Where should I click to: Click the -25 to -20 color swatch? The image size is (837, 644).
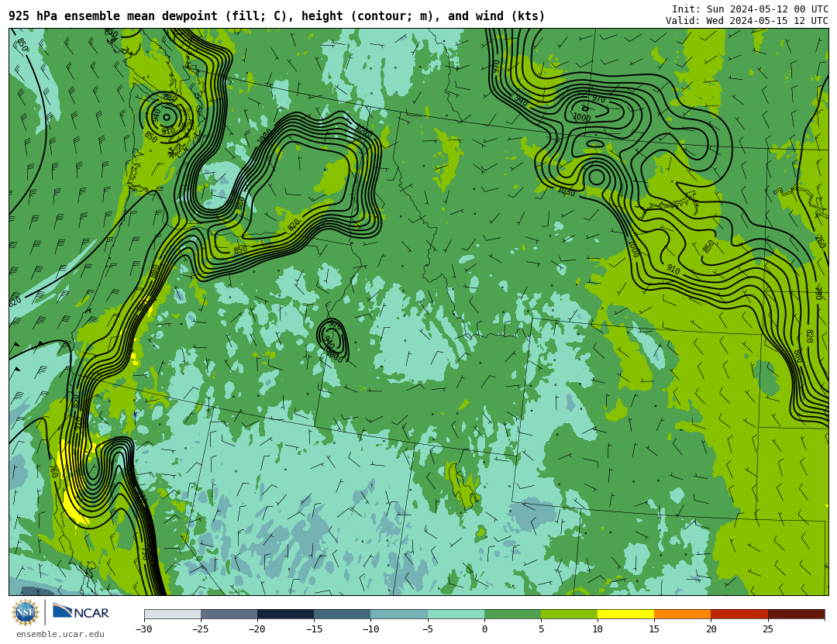pyautogui.click(x=229, y=614)
